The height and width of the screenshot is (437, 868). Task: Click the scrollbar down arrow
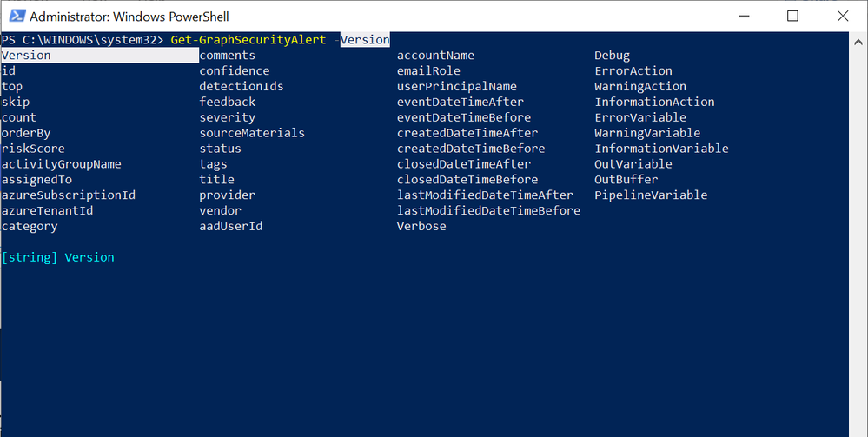coord(858,428)
